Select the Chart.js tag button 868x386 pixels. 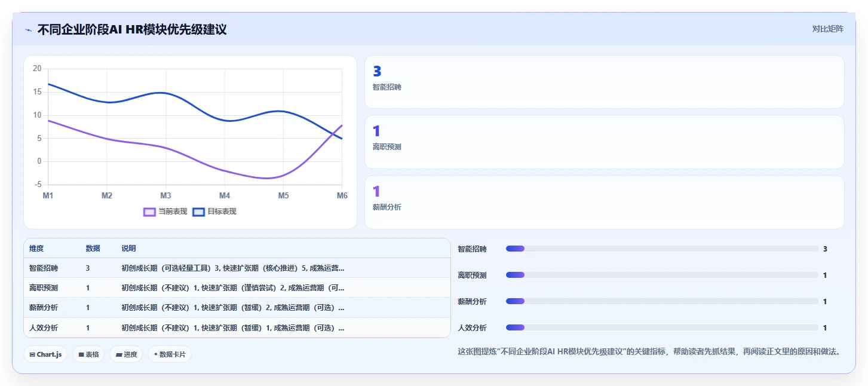click(x=45, y=354)
